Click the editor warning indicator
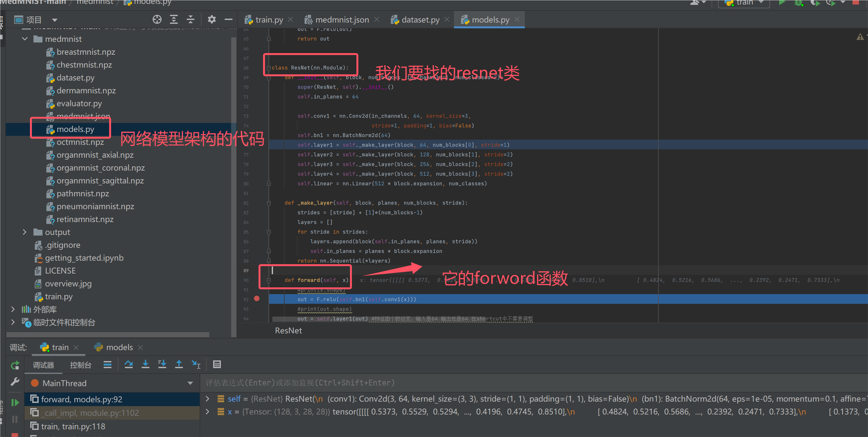The height and width of the screenshot is (437, 868). (x=860, y=37)
